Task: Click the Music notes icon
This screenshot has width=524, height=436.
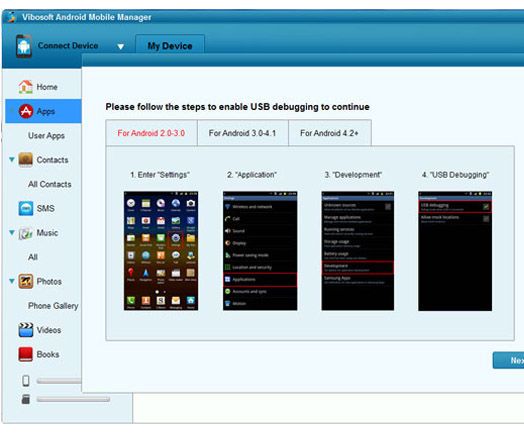Action: [x=25, y=233]
